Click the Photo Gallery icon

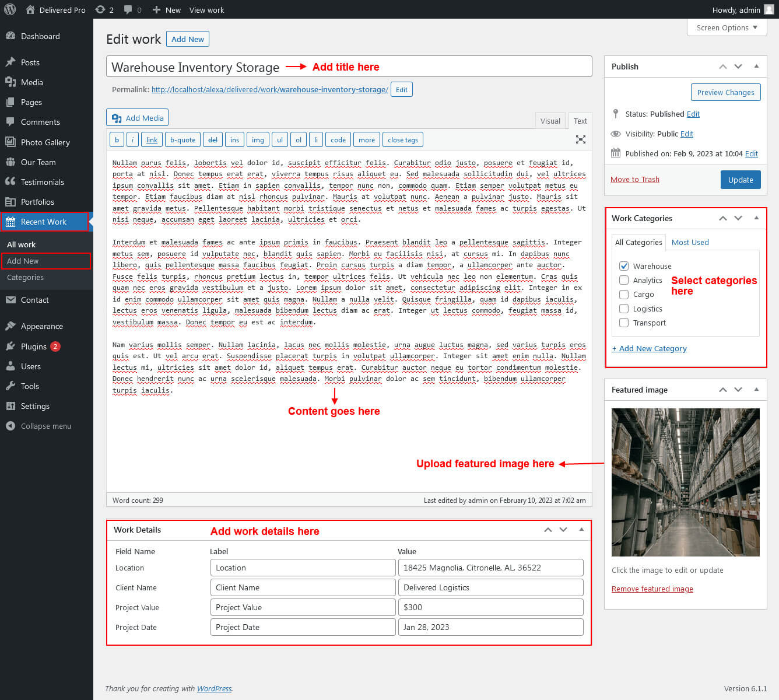tap(10, 142)
